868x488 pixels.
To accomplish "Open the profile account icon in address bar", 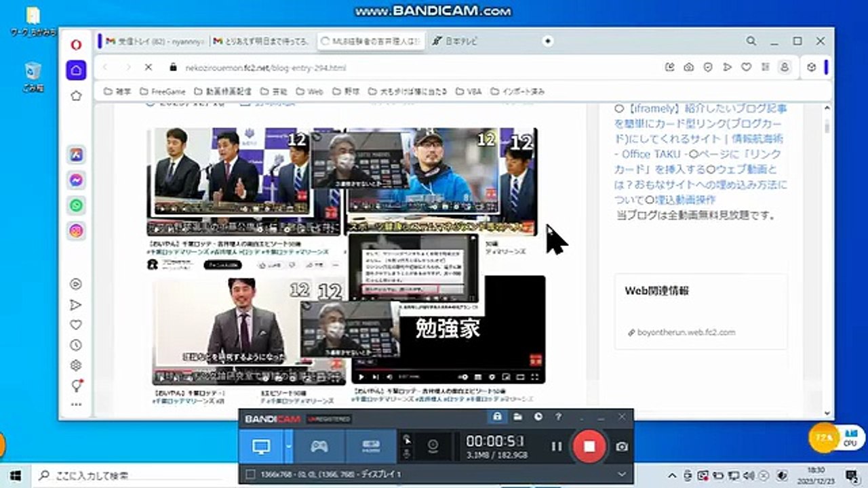I will 785,67.
